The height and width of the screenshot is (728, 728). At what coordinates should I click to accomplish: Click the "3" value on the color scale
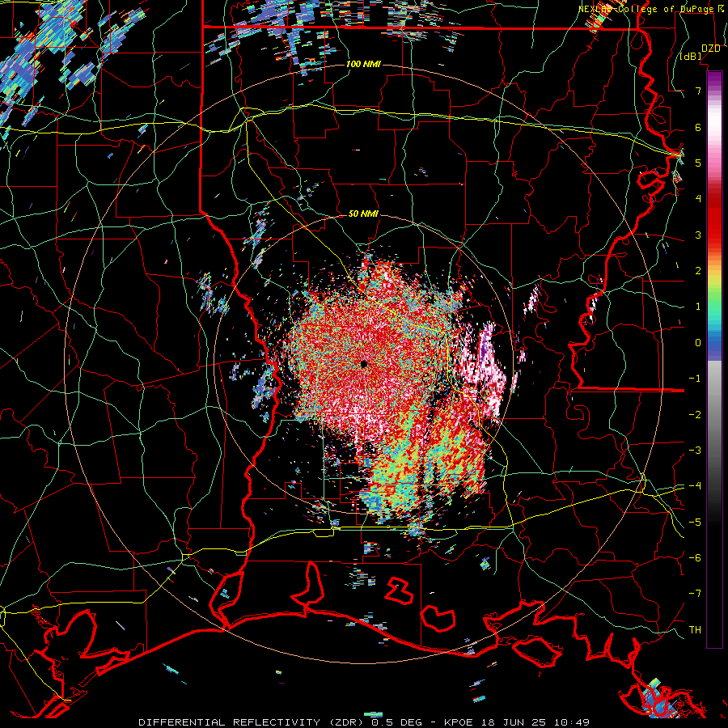click(x=698, y=235)
